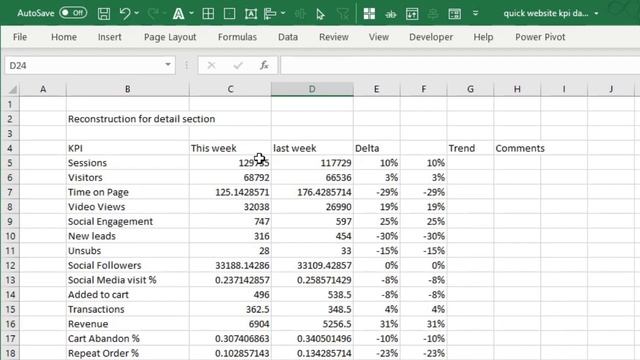Select the 'Delta' header cell
640x360 pixels.
tap(377, 148)
